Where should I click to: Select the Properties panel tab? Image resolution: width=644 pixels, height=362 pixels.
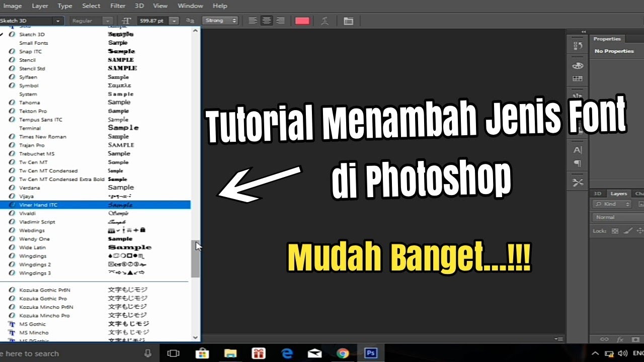point(607,39)
